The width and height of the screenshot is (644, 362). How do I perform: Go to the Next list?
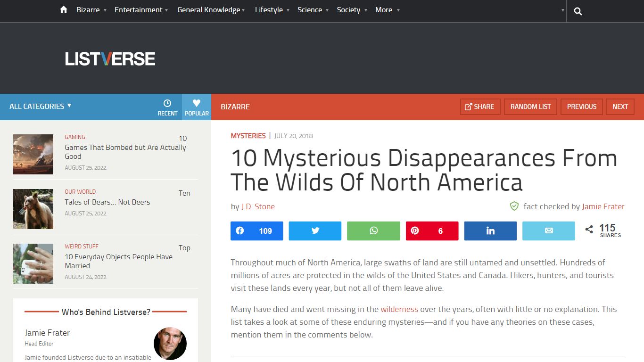[x=620, y=107]
